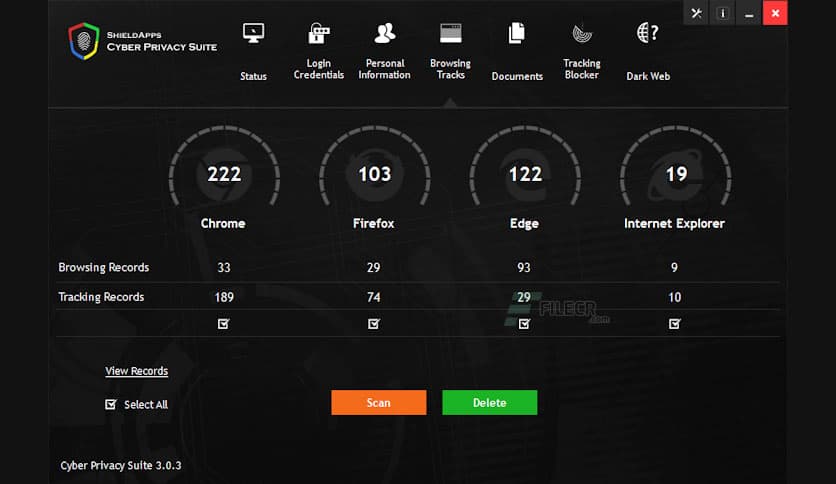Screen dimensions: 836x484
Task: Uncheck the Edge column checkbox
Action: 524,324
